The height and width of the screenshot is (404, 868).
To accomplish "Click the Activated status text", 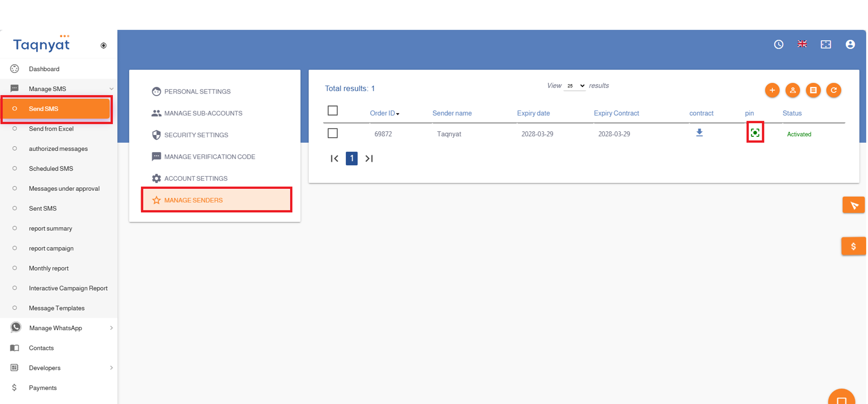I will (x=799, y=134).
